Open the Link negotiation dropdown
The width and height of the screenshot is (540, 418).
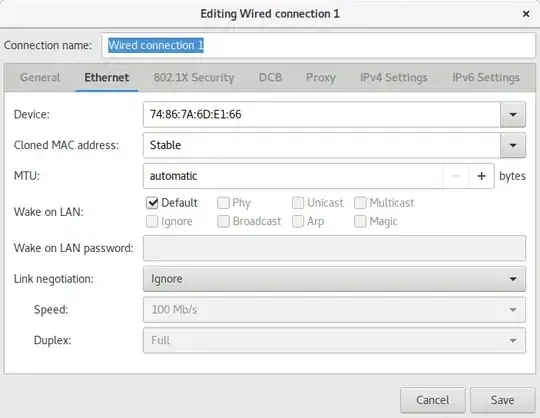[x=334, y=279]
